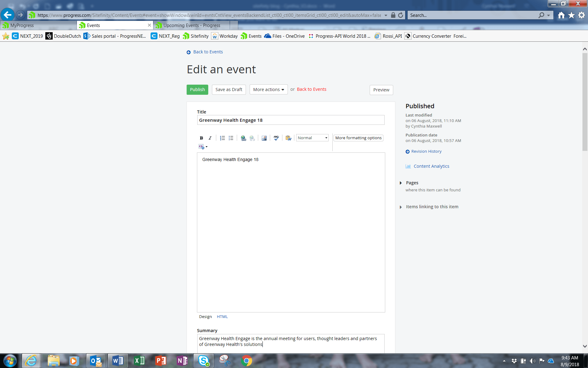Click the volume icon in system tray
Image resolution: width=588 pixels, height=368 pixels.
coord(533,361)
